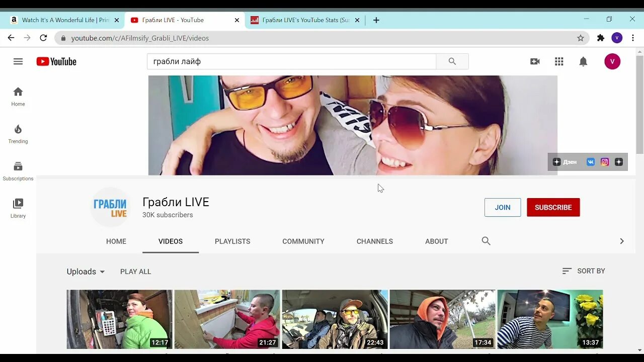Viewport: 644px width, 362px height.
Task: Bookmark this page with the star icon
Action: 580,38
